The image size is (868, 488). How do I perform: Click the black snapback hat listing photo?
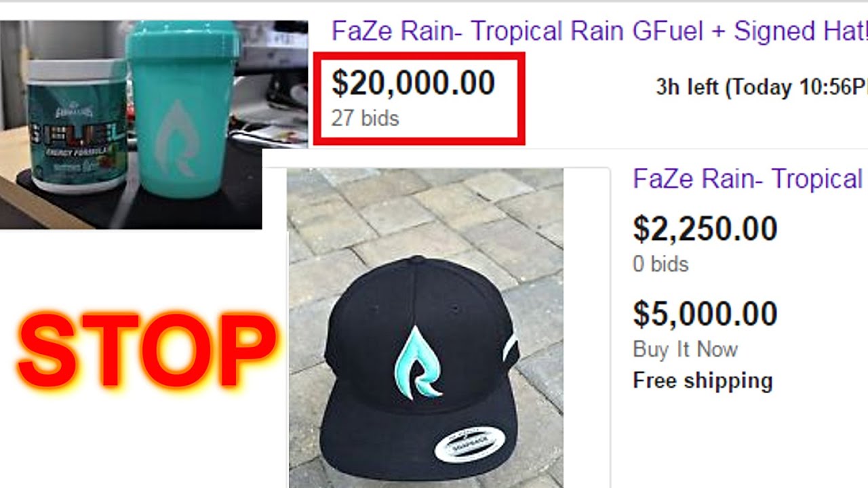click(425, 328)
